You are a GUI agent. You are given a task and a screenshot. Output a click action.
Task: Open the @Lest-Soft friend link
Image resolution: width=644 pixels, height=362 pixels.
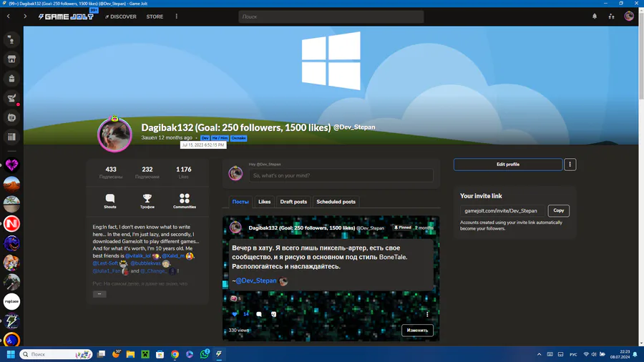coord(105,263)
